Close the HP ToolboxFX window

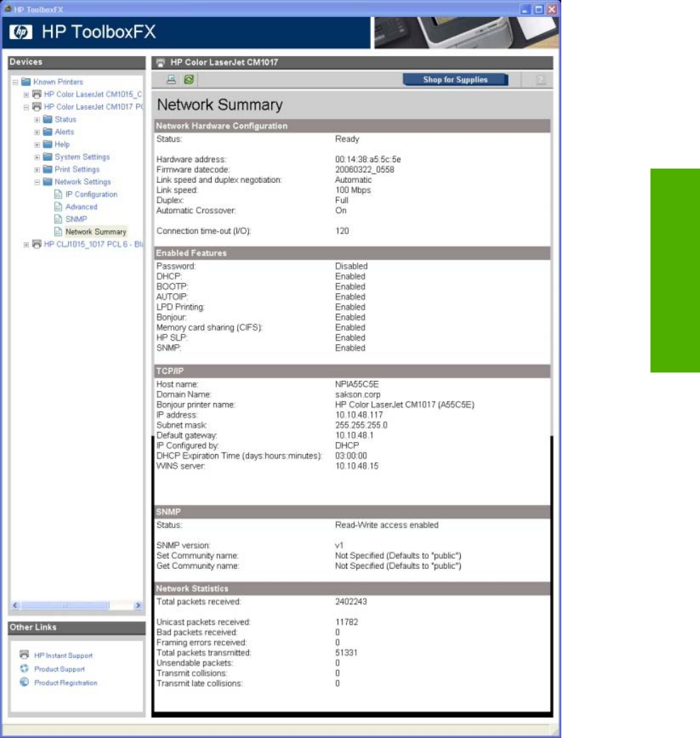click(x=552, y=9)
